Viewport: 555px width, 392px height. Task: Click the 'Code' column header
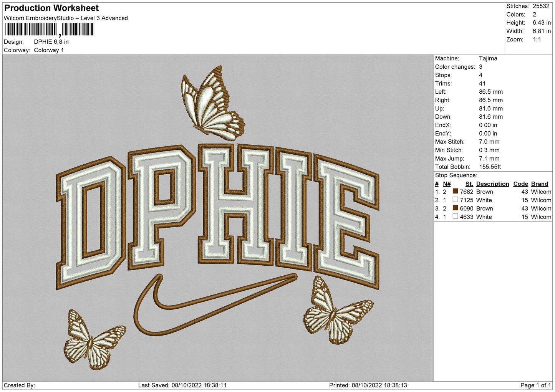tap(520, 184)
